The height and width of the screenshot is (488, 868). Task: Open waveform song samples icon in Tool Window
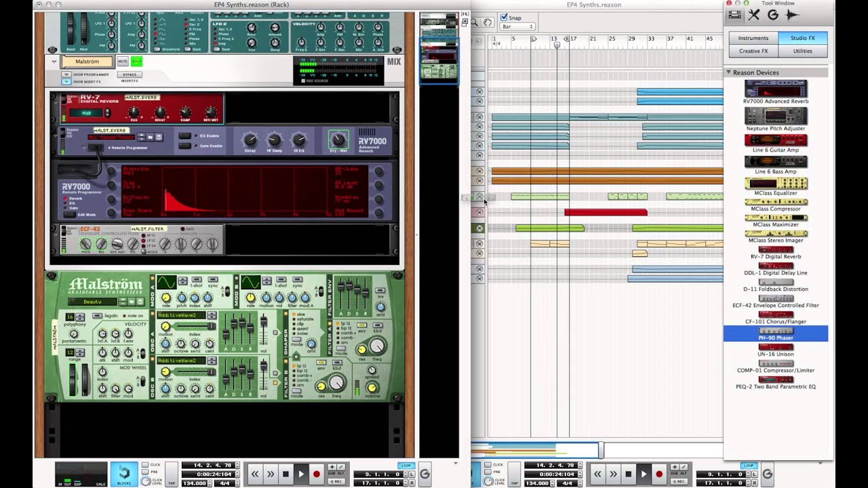(x=791, y=15)
